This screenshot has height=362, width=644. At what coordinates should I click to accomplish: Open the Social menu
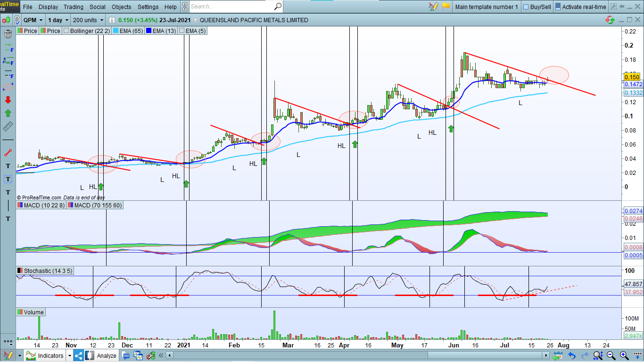coord(98,7)
